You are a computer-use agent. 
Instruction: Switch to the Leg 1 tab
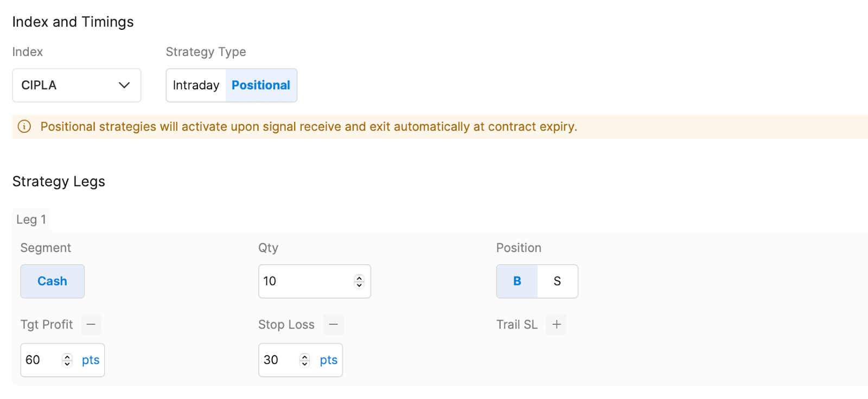(31, 220)
